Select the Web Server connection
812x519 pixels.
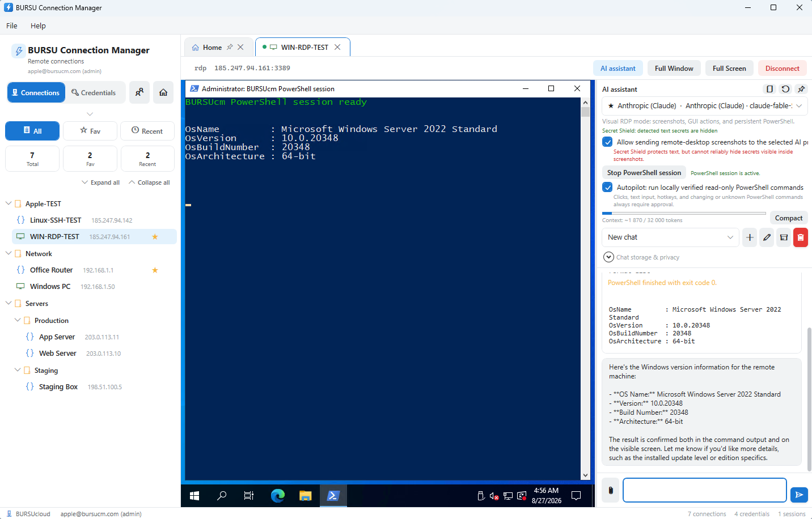(99, 354)
